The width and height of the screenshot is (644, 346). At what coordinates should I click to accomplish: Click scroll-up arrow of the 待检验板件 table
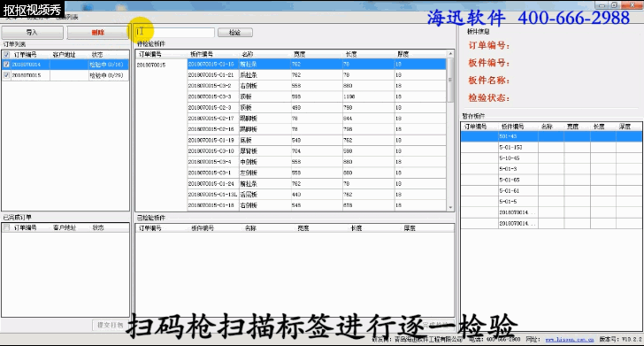tap(450, 54)
